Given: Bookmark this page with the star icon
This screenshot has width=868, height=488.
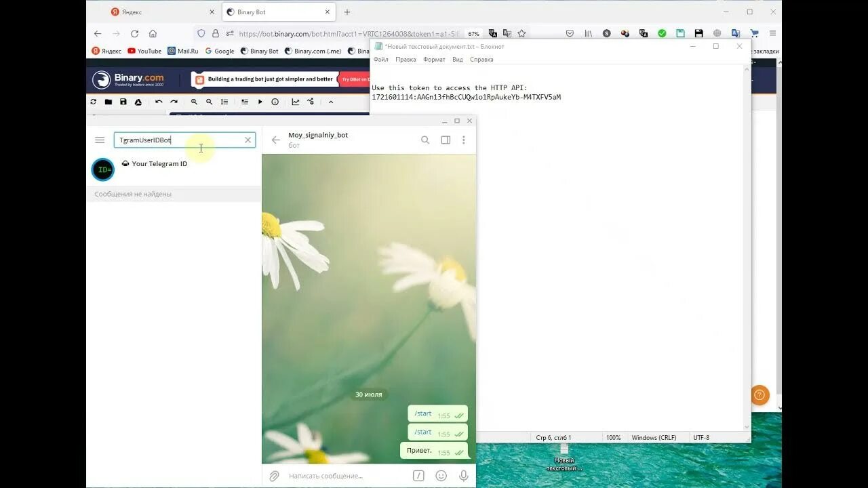Looking at the screenshot, I should 521,33.
